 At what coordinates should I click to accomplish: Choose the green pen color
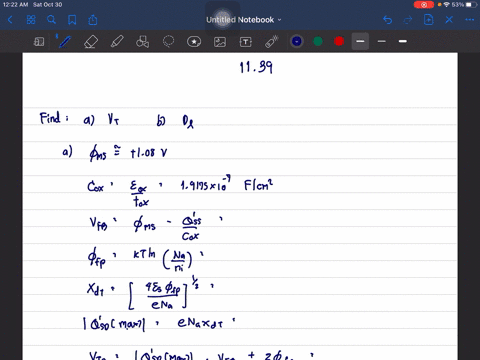tap(318, 41)
